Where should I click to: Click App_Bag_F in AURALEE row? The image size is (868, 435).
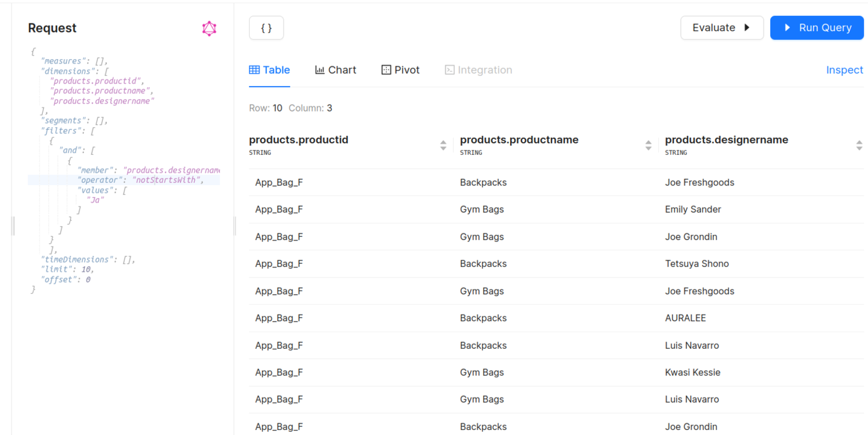pyautogui.click(x=279, y=318)
